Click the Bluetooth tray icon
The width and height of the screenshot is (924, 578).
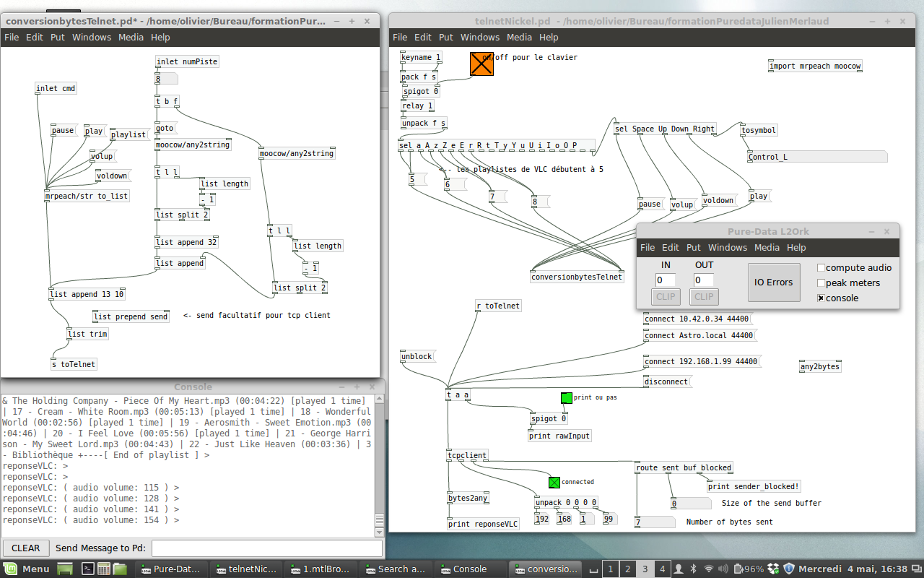(x=692, y=569)
